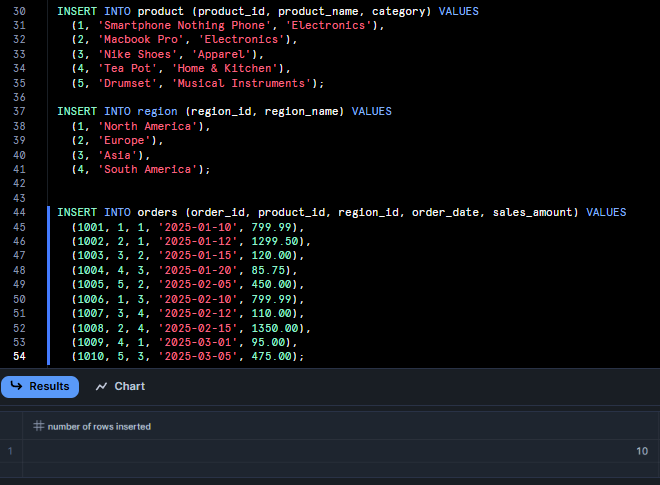This screenshot has height=485, width=660.
Task: Click the Chart line-graph icon
Action: coord(101,386)
